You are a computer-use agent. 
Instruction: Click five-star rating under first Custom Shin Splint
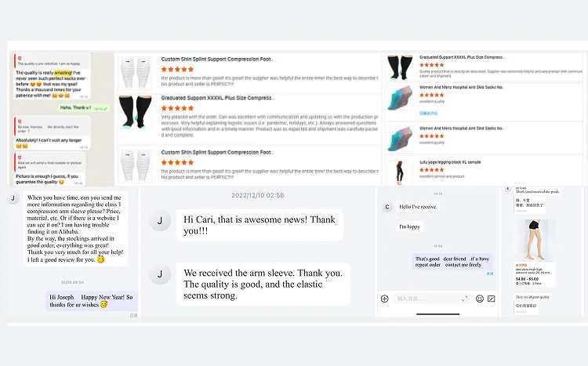click(177, 70)
